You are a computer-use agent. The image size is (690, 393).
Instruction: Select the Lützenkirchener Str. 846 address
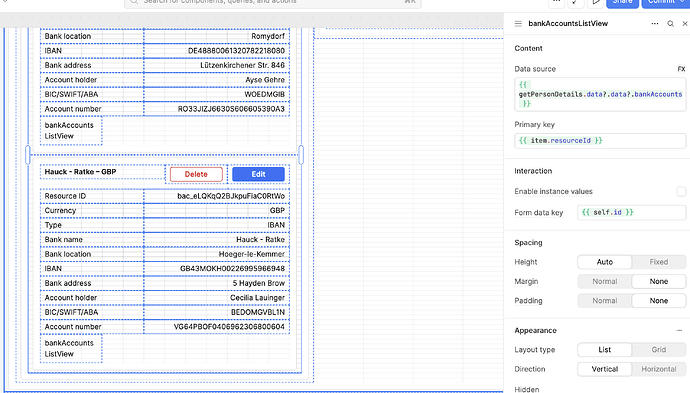click(x=242, y=65)
